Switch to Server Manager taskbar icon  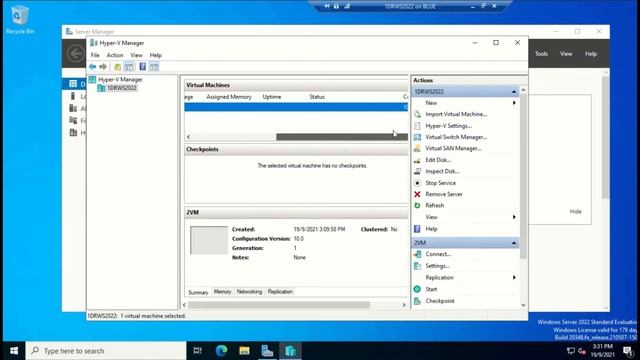[x=267, y=351]
